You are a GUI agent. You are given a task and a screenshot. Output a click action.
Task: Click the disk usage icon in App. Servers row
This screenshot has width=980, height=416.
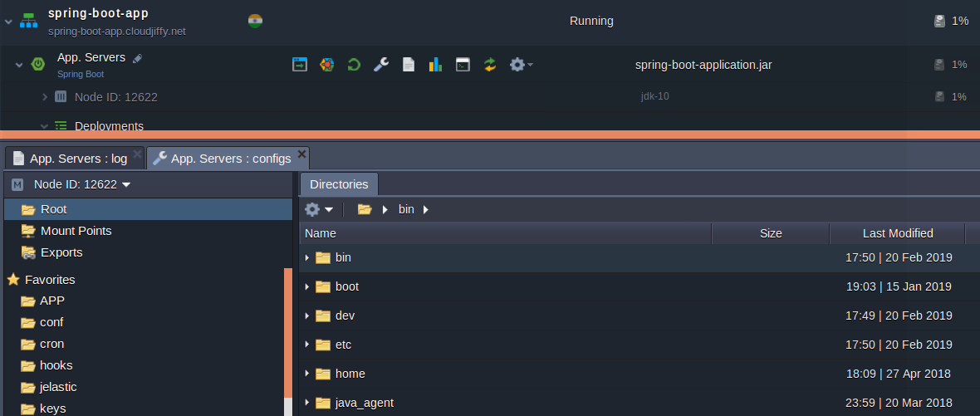[938, 64]
